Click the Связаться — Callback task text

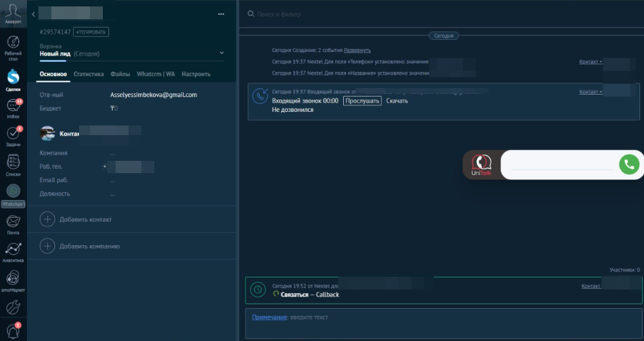point(310,295)
